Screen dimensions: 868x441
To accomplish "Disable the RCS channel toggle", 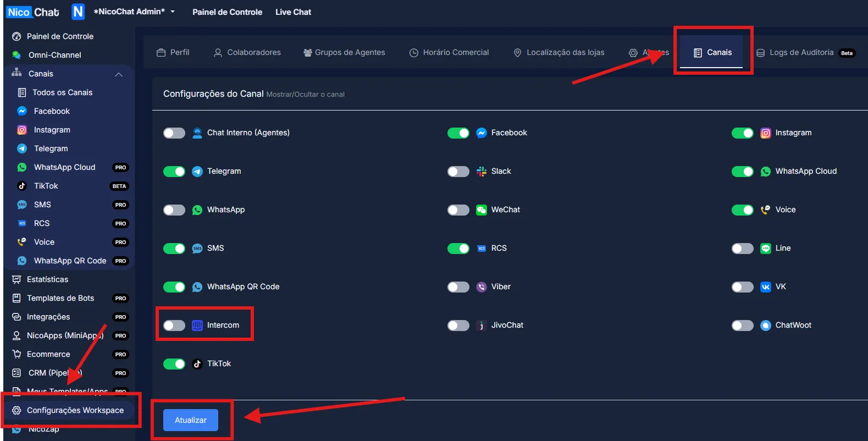I will (458, 249).
